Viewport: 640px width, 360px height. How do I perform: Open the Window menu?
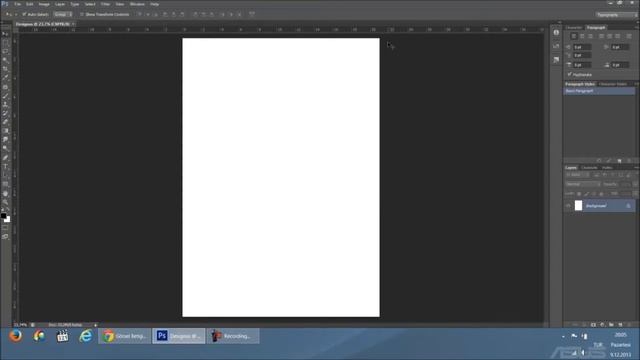pyautogui.click(x=137, y=4)
